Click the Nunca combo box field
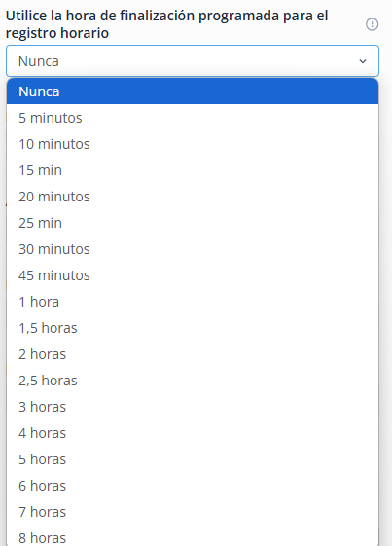Viewport: 392px width, 546px height. coord(193,61)
